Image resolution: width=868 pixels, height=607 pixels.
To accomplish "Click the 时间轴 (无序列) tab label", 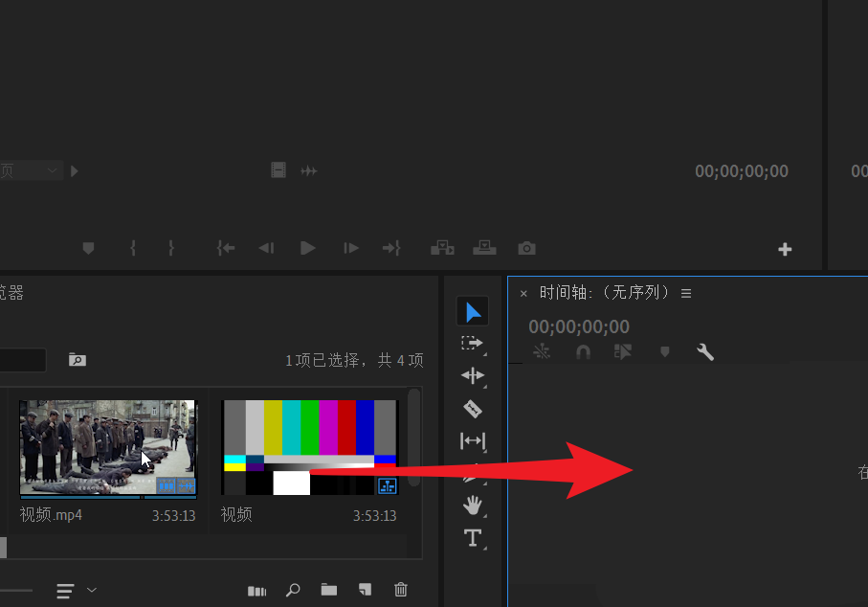I will pos(603,293).
